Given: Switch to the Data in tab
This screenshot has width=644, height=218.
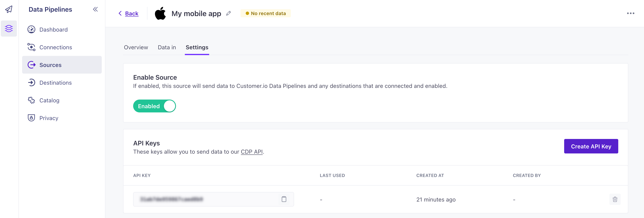Looking at the screenshot, I should 167,47.
